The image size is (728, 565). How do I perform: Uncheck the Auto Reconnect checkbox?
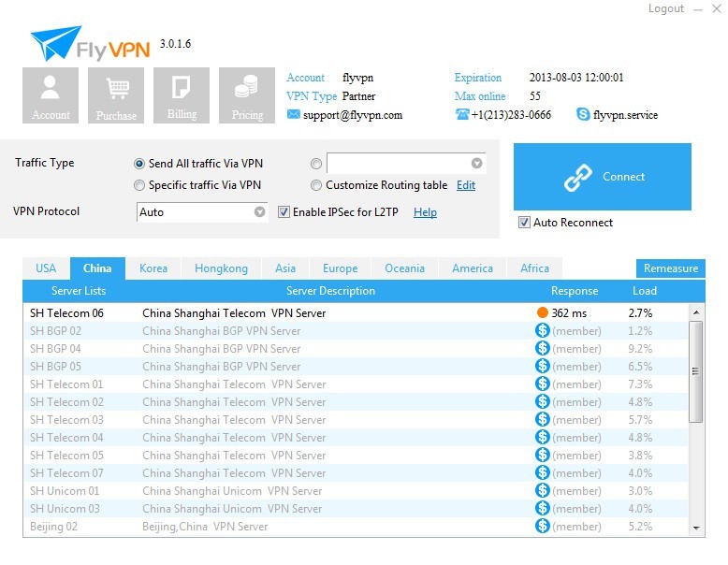point(524,223)
